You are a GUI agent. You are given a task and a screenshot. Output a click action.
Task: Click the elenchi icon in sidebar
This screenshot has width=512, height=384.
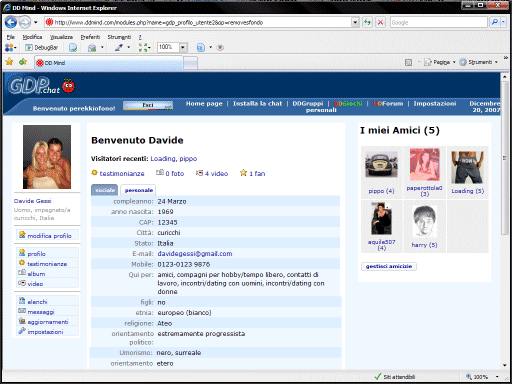point(22,301)
